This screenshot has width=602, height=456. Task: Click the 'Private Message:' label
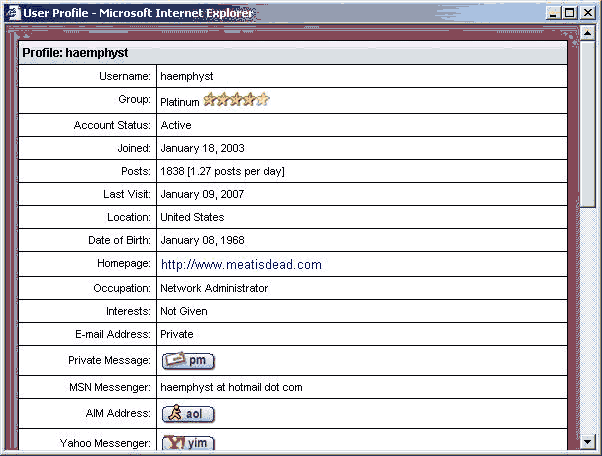(x=109, y=360)
